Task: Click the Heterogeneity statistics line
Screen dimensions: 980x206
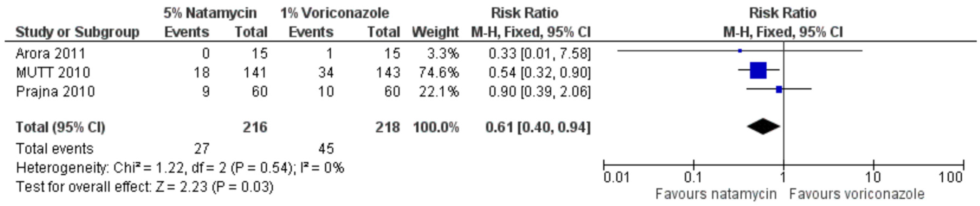Action: 180,168
